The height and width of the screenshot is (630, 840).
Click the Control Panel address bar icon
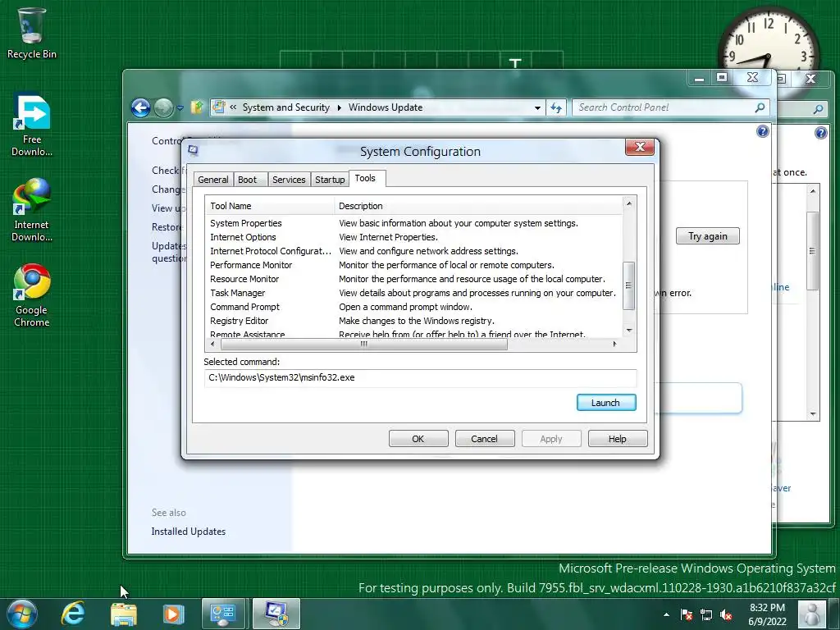tap(218, 107)
